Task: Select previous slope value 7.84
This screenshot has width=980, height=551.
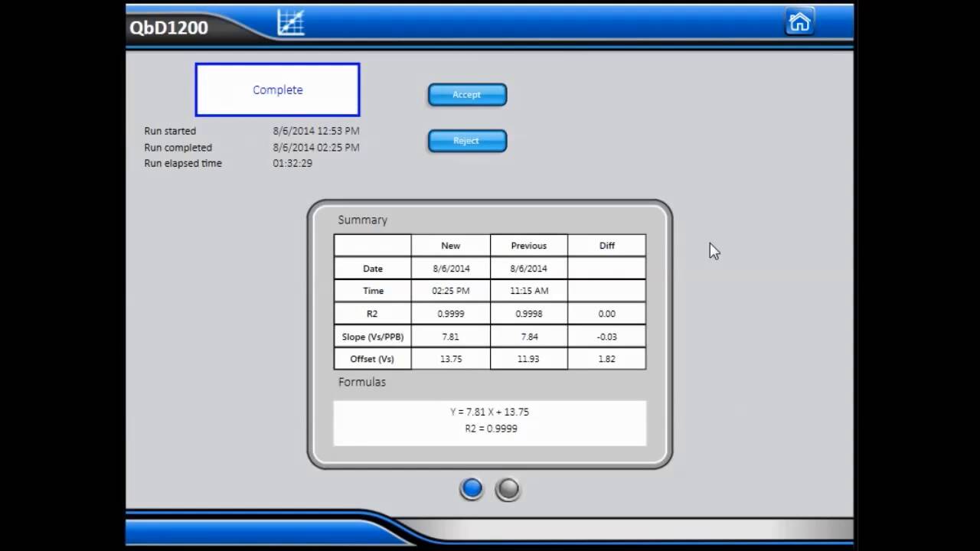Action: (x=529, y=337)
